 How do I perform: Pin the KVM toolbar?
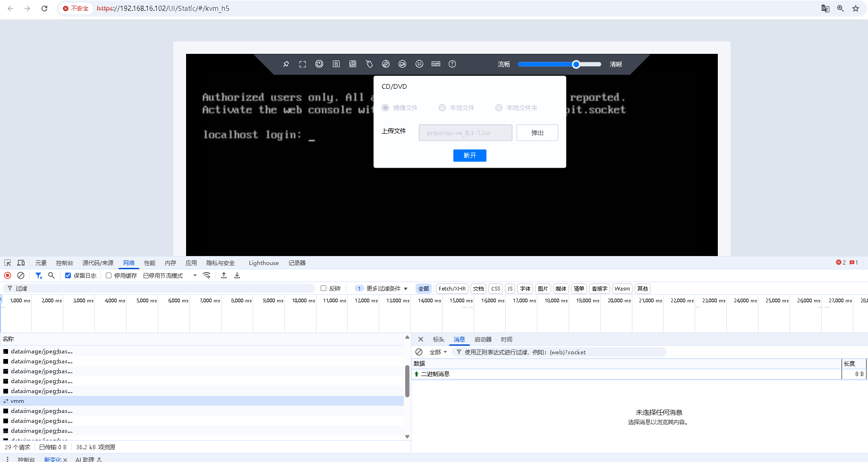(x=286, y=64)
